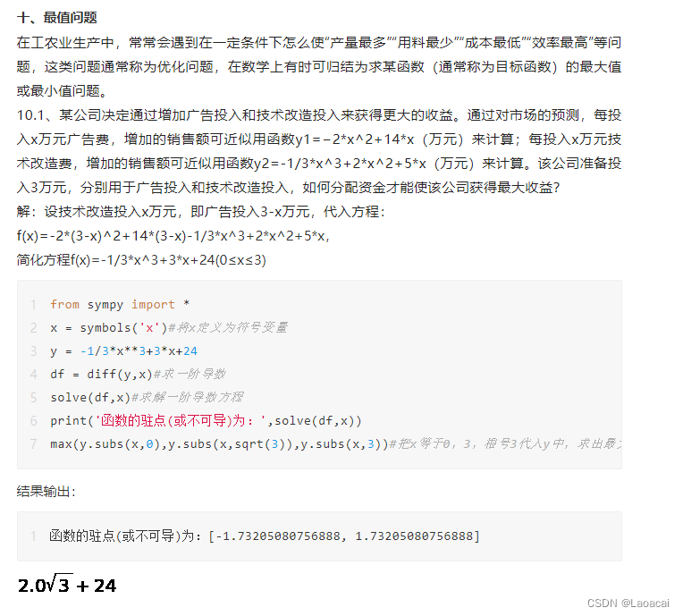Click the y = -1/3*x**3+3*x+24 line
This screenshot has width=683, height=616.
coord(123,351)
